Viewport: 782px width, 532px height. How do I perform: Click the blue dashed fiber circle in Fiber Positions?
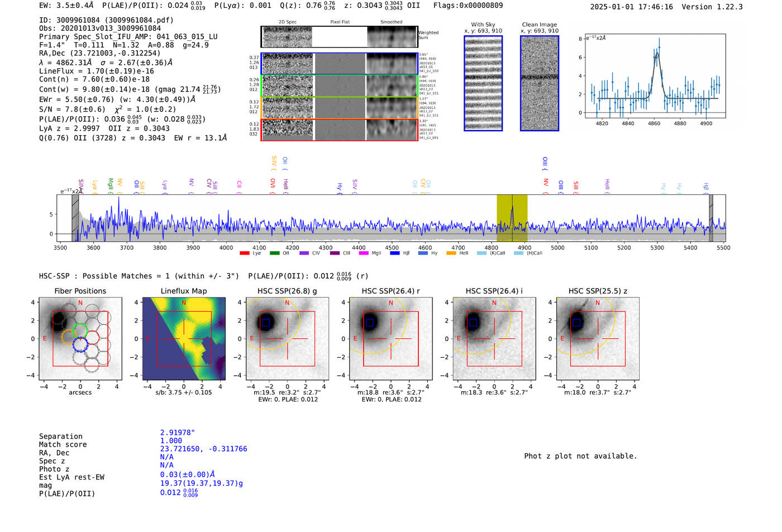point(80,346)
